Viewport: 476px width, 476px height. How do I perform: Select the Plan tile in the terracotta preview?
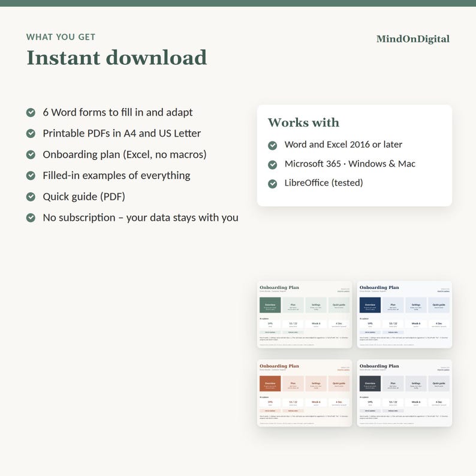click(x=293, y=384)
